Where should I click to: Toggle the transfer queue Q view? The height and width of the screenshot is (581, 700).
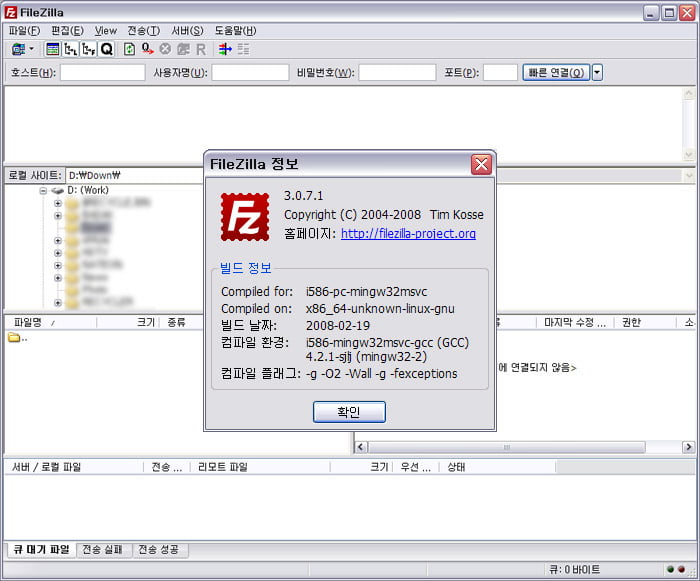click(106, 49)
